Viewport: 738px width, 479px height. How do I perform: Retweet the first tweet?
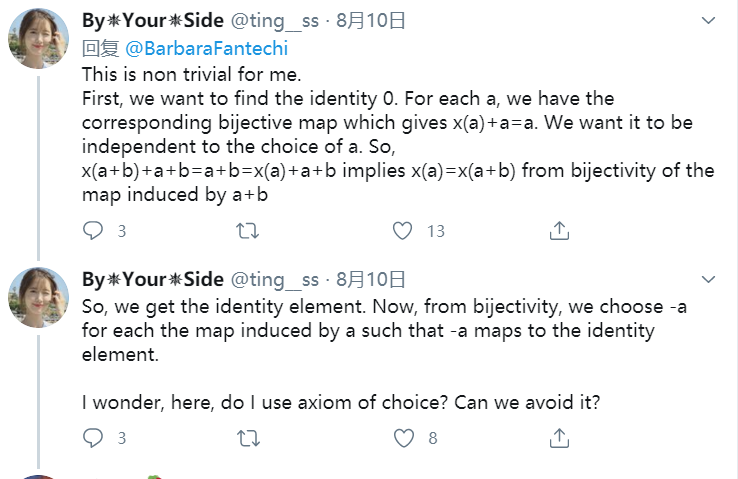coord(246,231)
